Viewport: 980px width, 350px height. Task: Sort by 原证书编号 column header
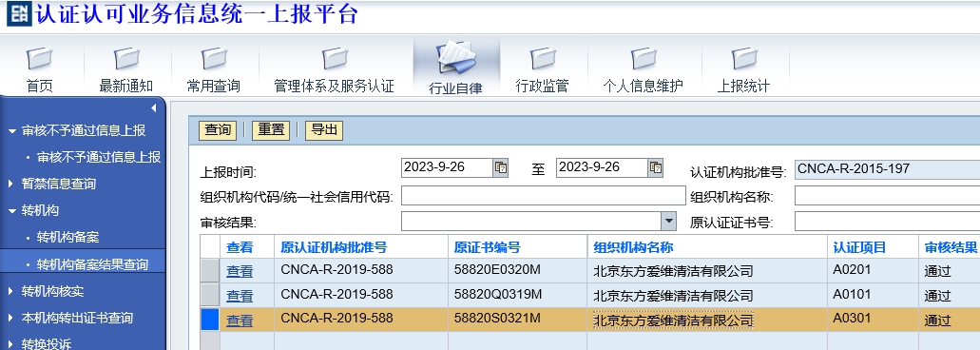488,247
